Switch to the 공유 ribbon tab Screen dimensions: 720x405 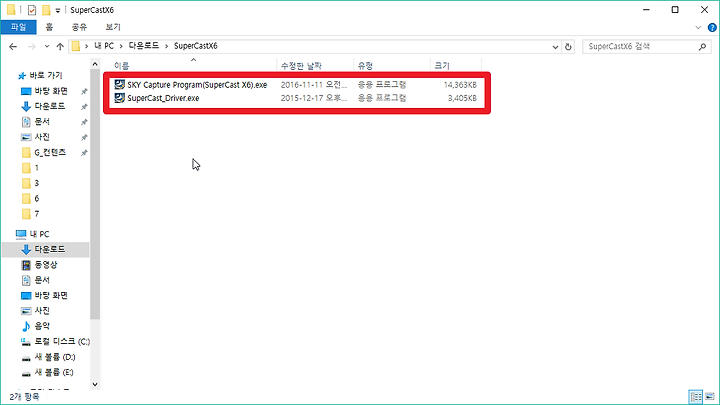[x=79, y=27]
